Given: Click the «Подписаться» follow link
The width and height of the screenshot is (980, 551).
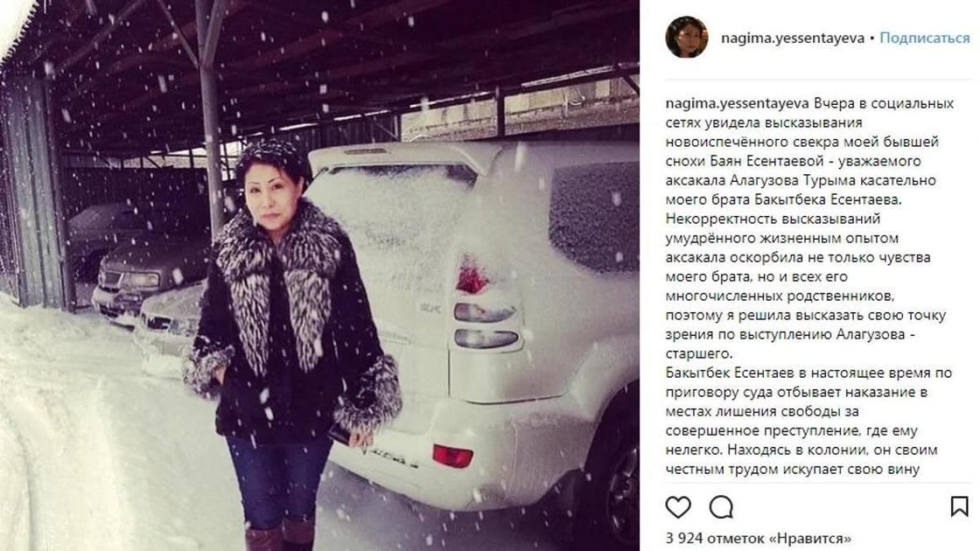Looking at the screenshot, I should tap(924, 38).
